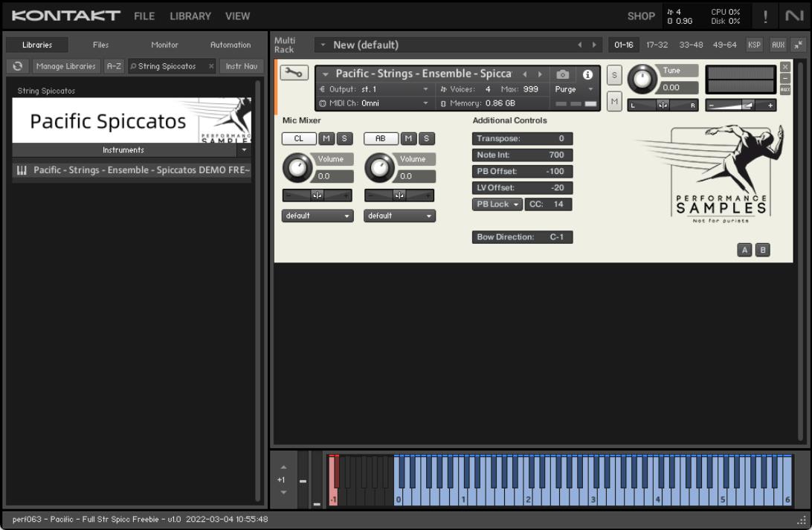Viewport: 812px width, 530px height.
Task: Click the exclamation panic button
Action: (x=766, y=16)
